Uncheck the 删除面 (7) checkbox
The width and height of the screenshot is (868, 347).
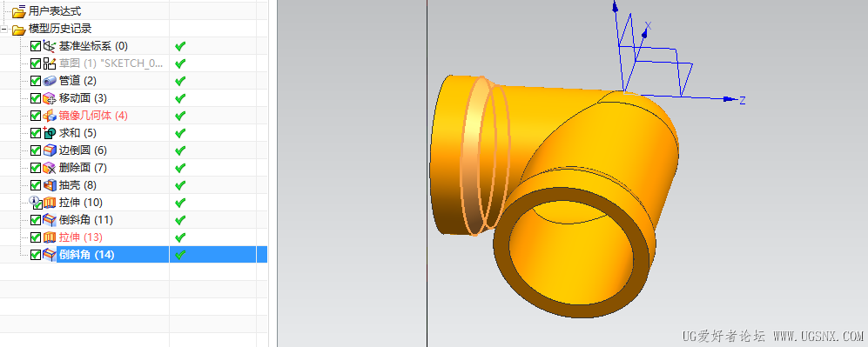pos(36,168)
